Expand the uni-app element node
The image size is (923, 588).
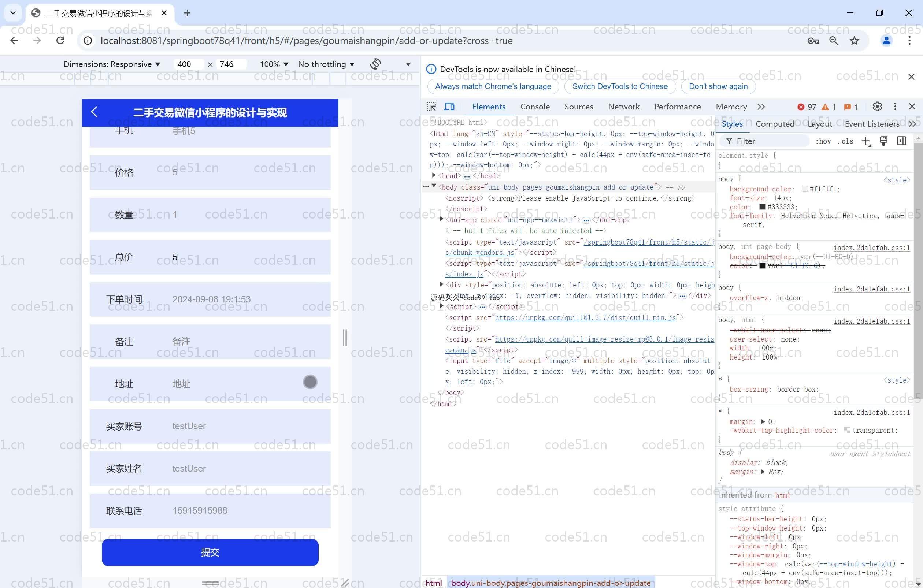[x=441, y=219]
